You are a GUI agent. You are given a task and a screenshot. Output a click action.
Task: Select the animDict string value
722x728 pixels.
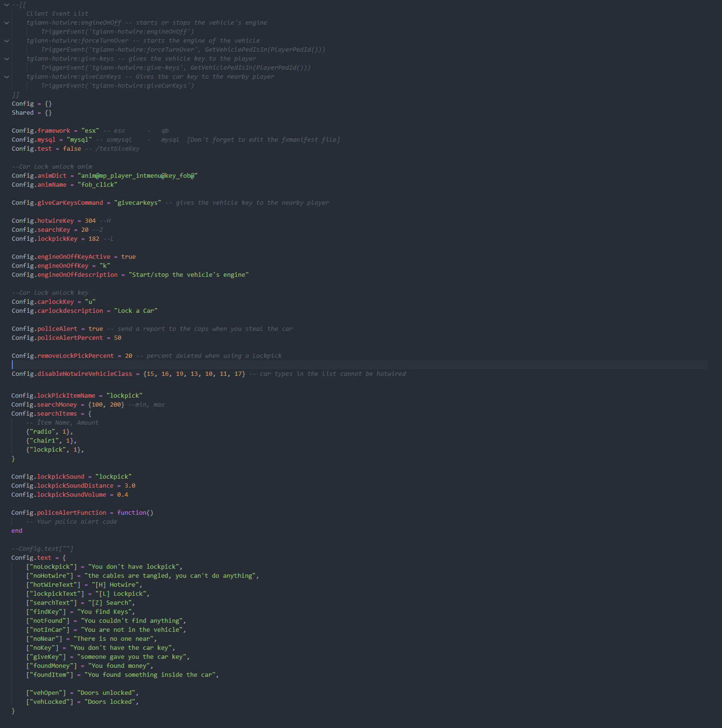click(137, 176)
